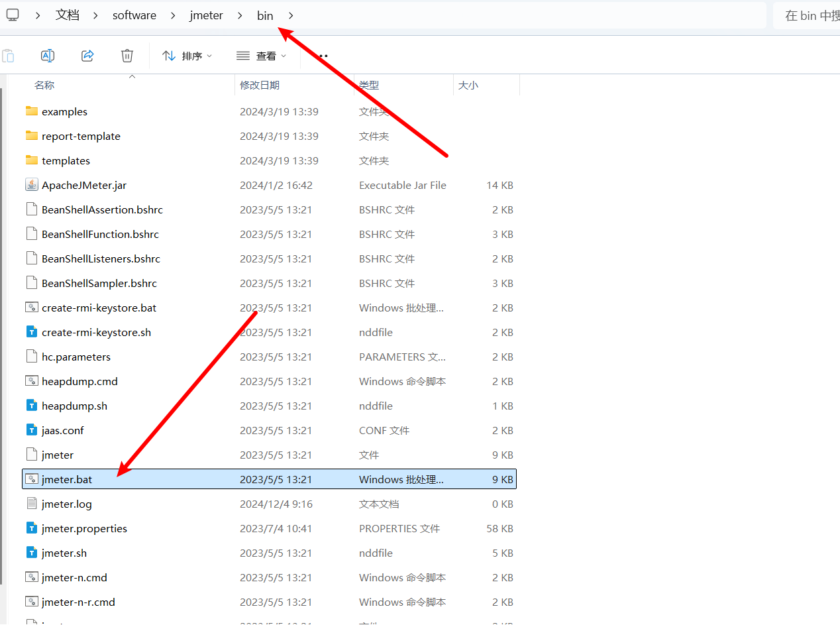Click the jmeter.bat batch file icon

point(32,479)
